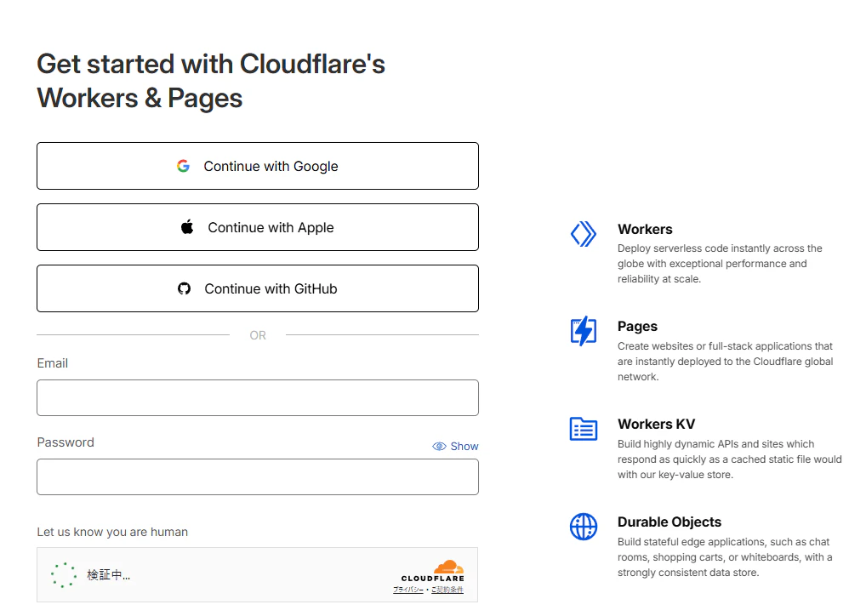This screenshot has width=849, height=616.
Task: Click the Continue with Google button
Action: click(258, 166)
